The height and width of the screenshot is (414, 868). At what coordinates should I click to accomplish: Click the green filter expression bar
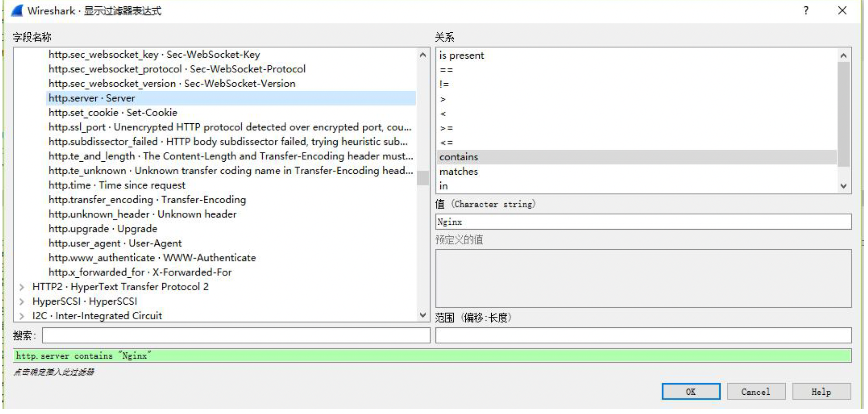pos(432,356)
